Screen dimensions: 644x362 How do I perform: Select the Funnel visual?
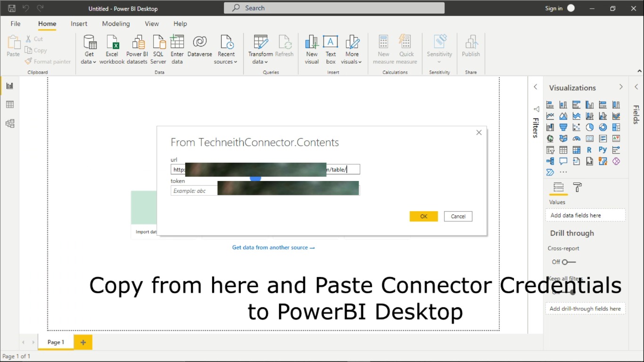(x=563, y=127)
